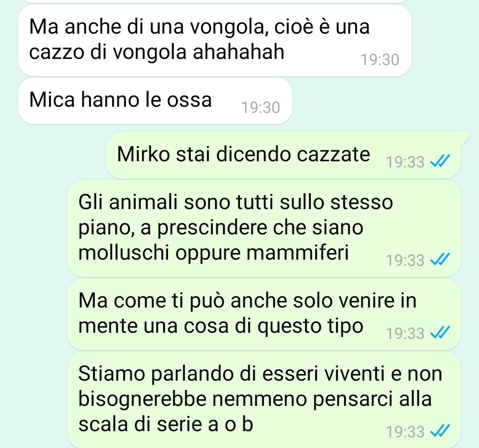
Task: Select the "Stiamo parlando di esseri viventi" message
Action: click(x=264, y=399)
